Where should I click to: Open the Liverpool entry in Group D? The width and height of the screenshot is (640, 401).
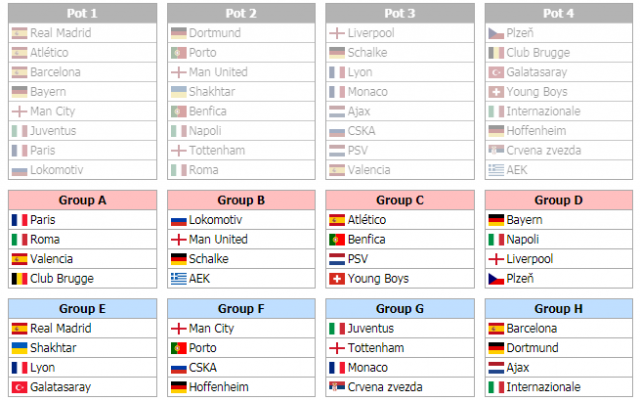[x=530, y=259]
